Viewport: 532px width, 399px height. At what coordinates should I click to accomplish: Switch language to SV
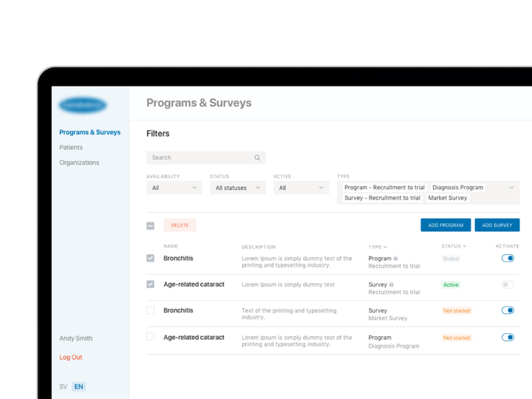(x=64, y=386)
